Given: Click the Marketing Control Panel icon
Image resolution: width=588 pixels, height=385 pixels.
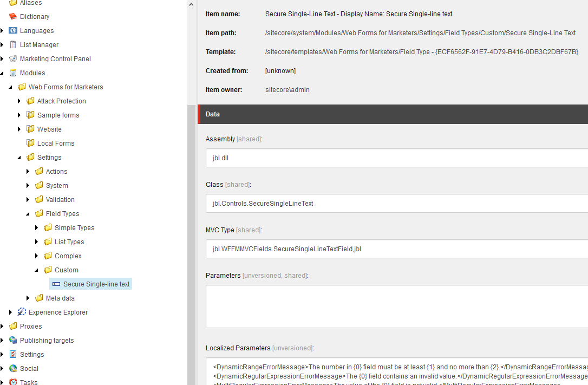Looking at the screenshot, I should coord(13,59).
